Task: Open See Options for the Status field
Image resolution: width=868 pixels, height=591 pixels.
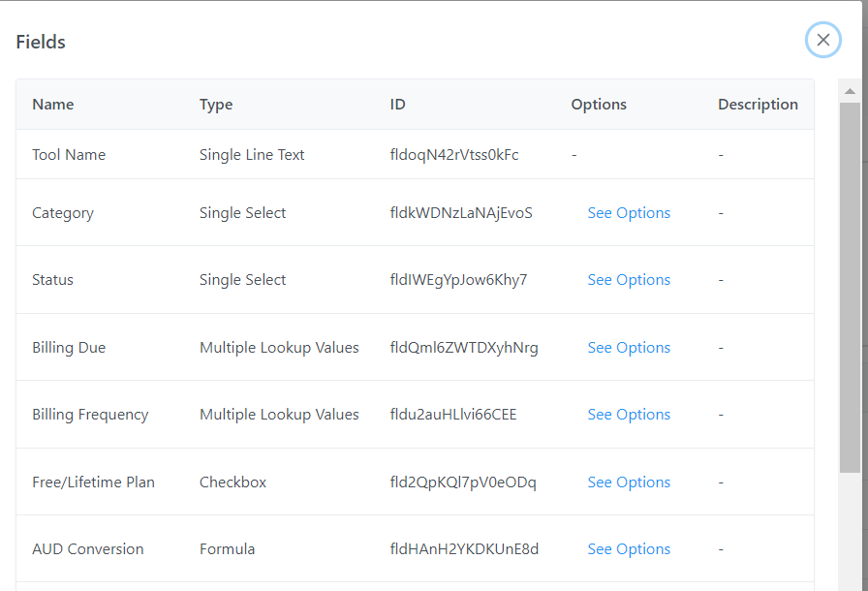Action: click(629, 280)
